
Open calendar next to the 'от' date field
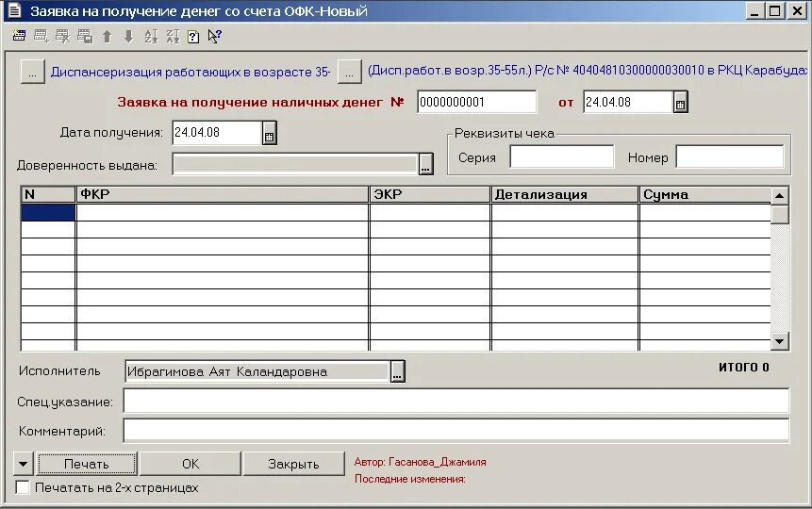click(x=681, y=102)
